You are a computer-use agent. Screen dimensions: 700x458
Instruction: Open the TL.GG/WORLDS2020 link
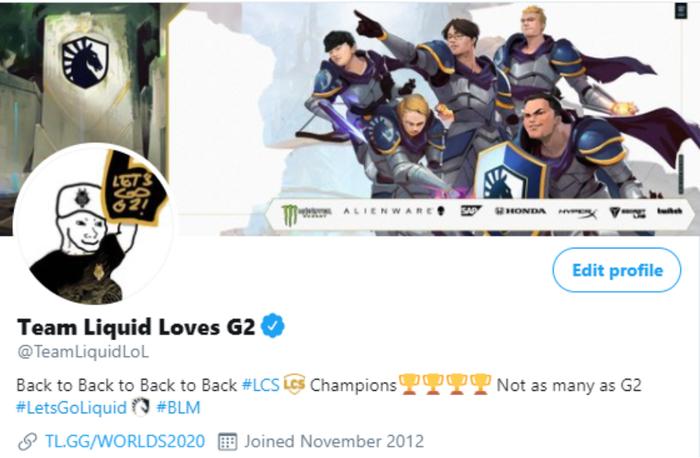coord(125,441)
